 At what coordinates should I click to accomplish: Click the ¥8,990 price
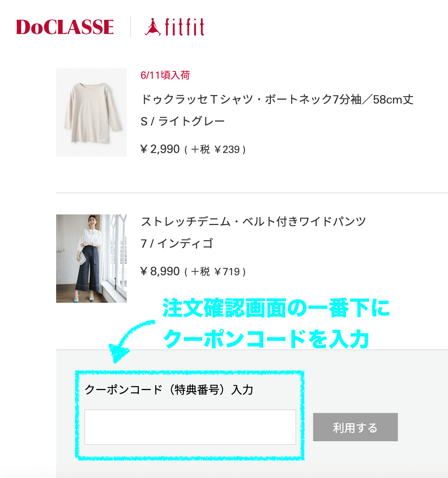[160, 271]
